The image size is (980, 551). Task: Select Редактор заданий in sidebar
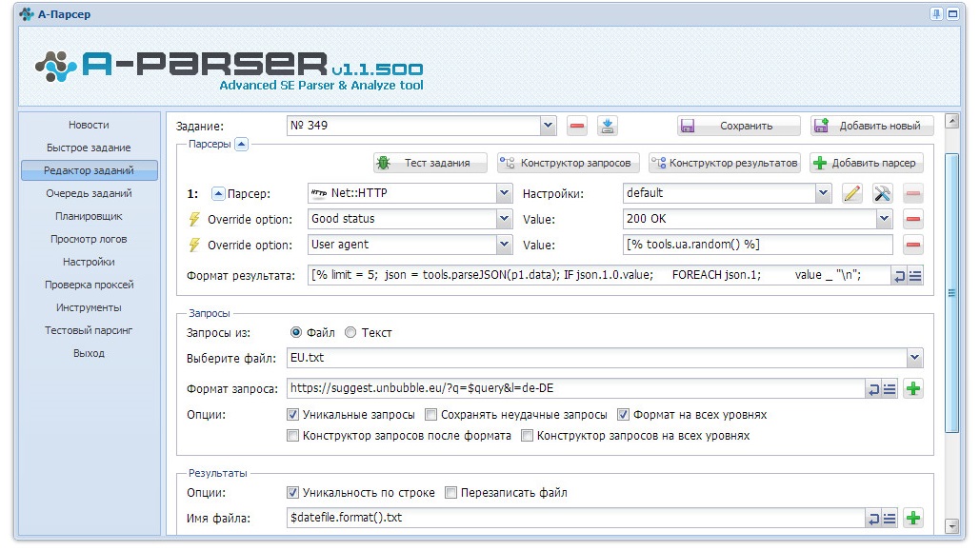click(x=89, y=170)
